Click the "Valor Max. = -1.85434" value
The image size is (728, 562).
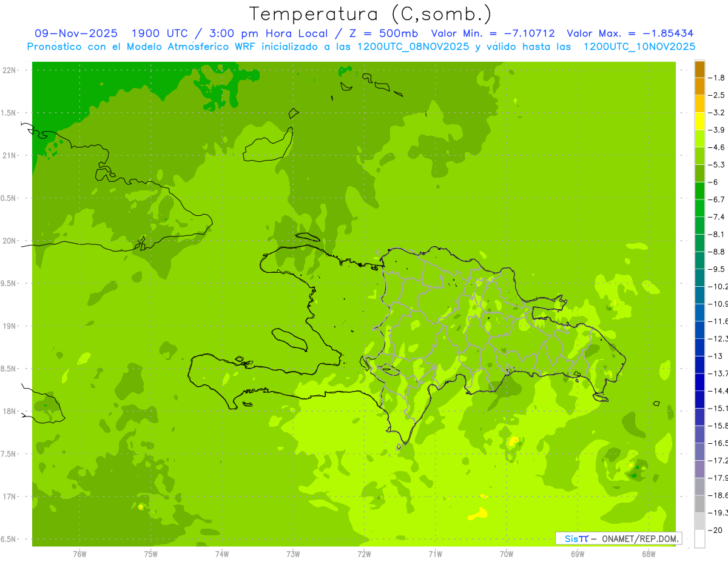(630, 33)
